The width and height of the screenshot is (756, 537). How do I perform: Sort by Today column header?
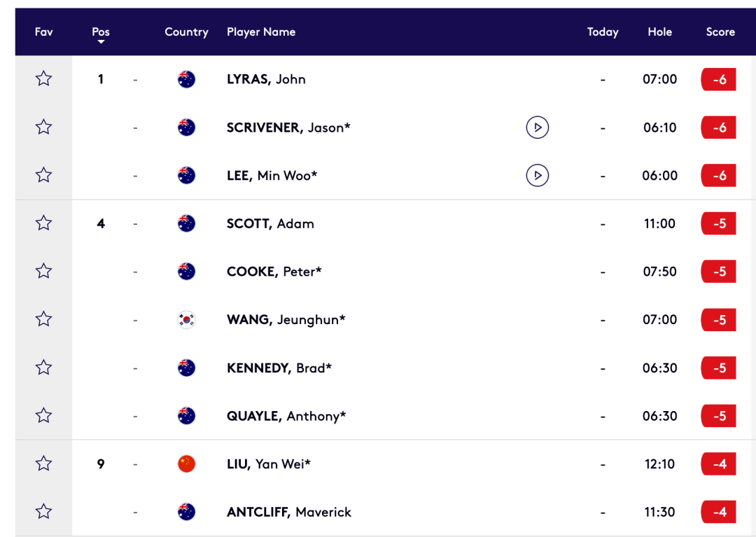click(603, 32)
